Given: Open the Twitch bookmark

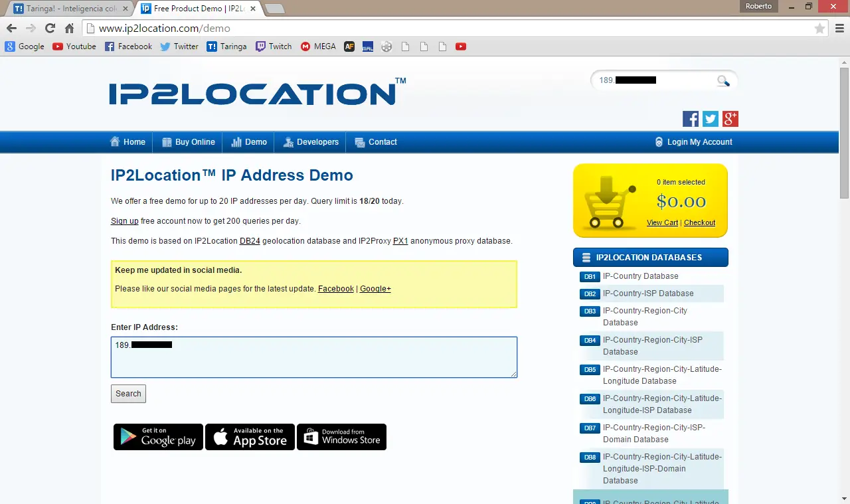Looking at the screenshot, I should (x=274, y=46).
